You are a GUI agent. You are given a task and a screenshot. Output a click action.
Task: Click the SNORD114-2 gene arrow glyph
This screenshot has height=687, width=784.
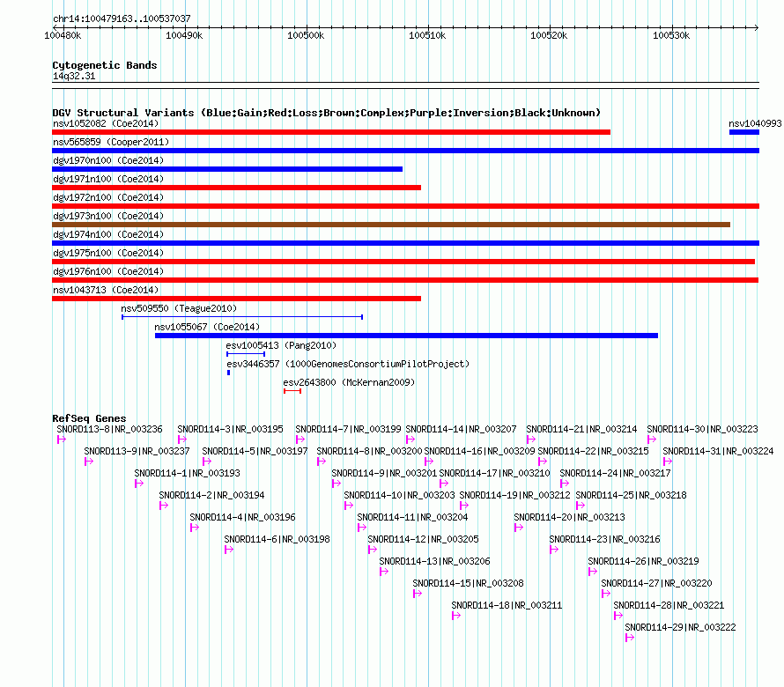pyautogui.click(x=164, y=506)
